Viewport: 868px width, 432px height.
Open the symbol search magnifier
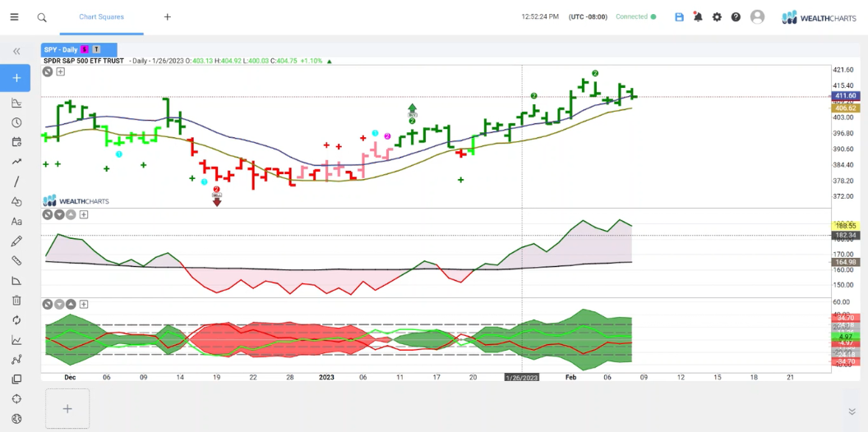[42, 17]
